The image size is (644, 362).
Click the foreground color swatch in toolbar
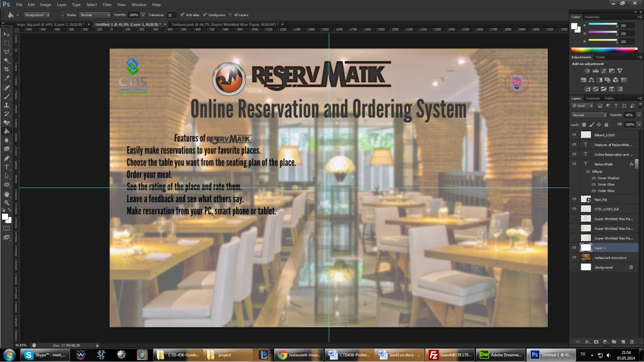pos(5,217)
